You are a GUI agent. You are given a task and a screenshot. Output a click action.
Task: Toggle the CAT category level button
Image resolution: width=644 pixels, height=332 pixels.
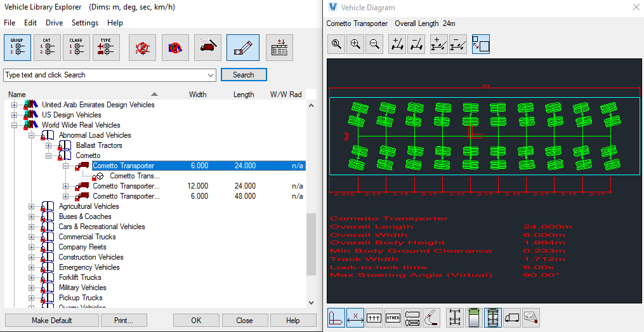point(47,48)
